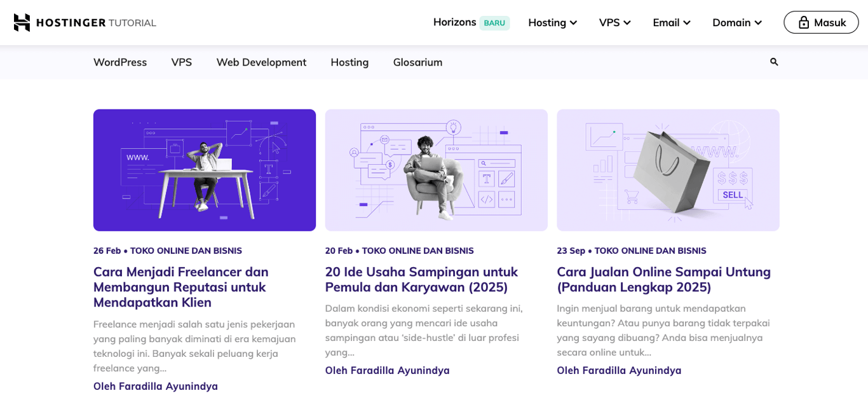868x416 pixels.
Task: Click the padlock icon in Masuk button
Action: click(x=803, y=22)
